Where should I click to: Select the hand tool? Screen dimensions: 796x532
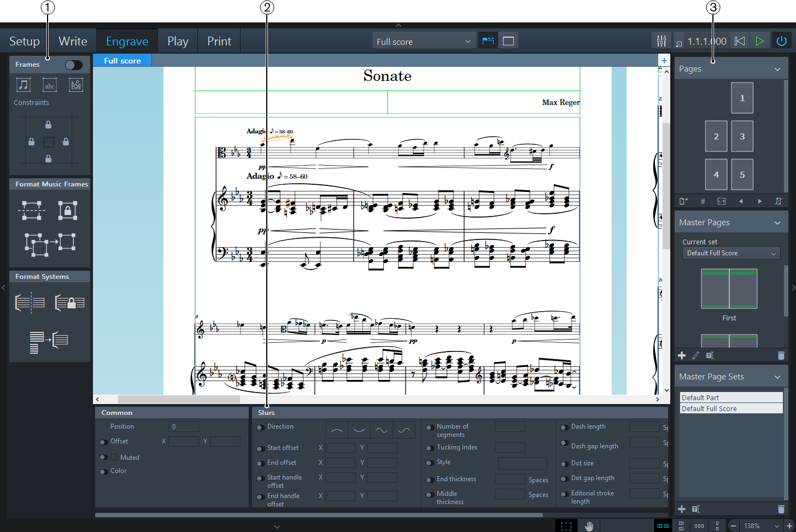coord(589,526)
